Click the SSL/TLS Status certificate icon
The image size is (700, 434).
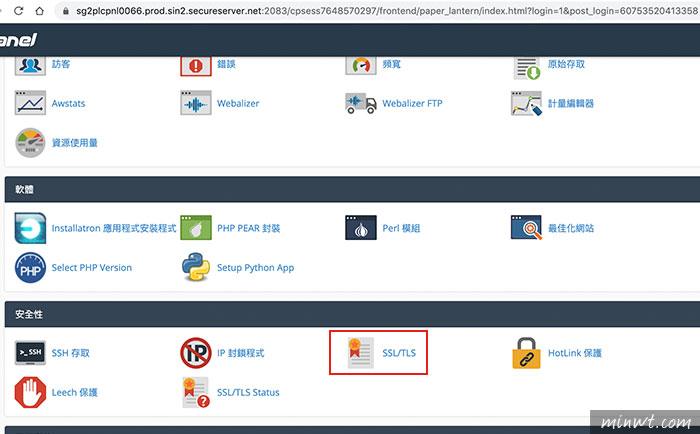(196, 392)
